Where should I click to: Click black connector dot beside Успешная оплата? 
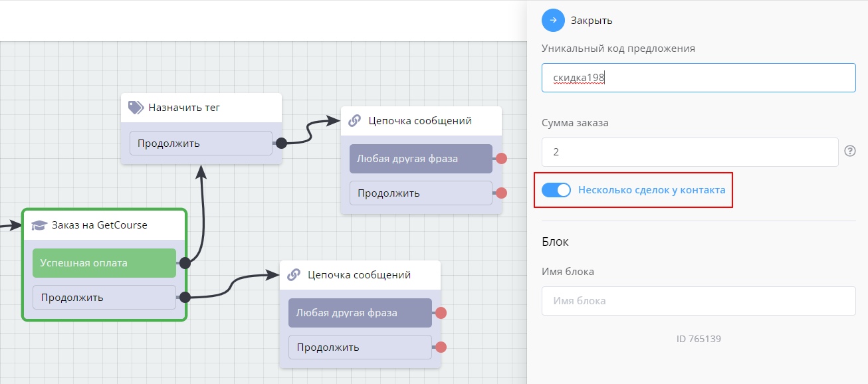[185, 263]
